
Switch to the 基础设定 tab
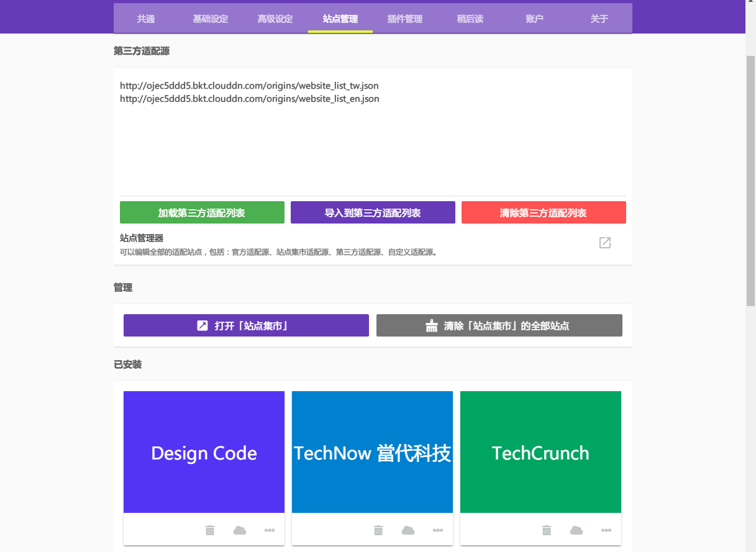(x=211, y=19)
